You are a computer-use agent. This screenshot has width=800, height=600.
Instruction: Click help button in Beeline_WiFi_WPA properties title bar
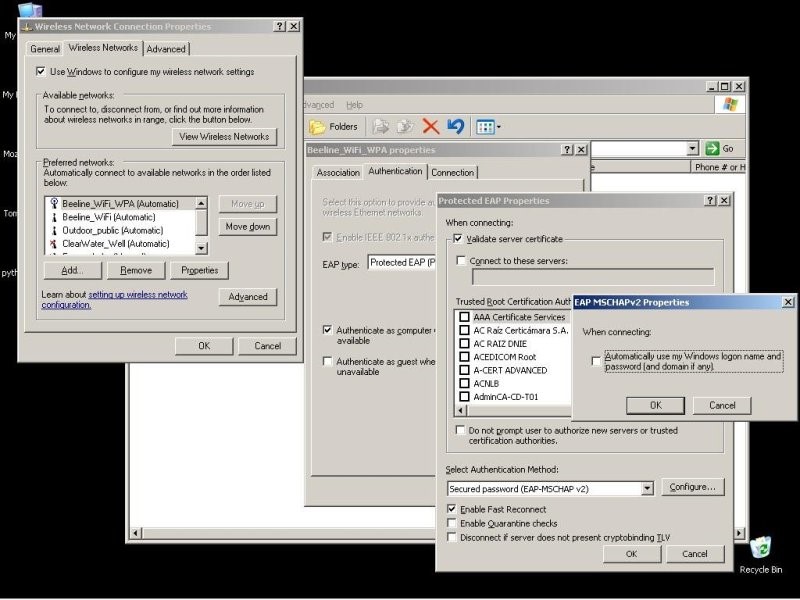click(x=567, y=149)
